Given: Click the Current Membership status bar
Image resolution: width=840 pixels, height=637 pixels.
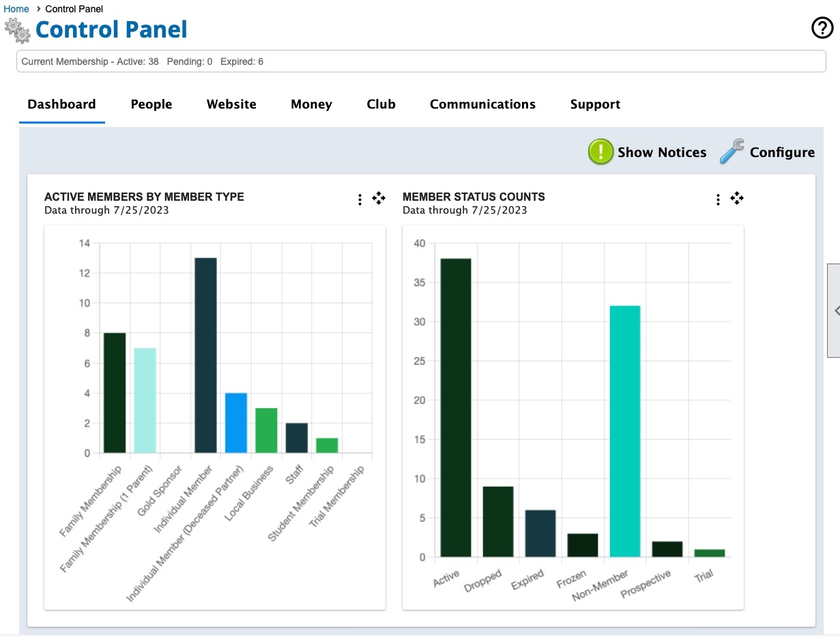Looking at the screenshot, I should pyautogui.click(x=421, y=61).
